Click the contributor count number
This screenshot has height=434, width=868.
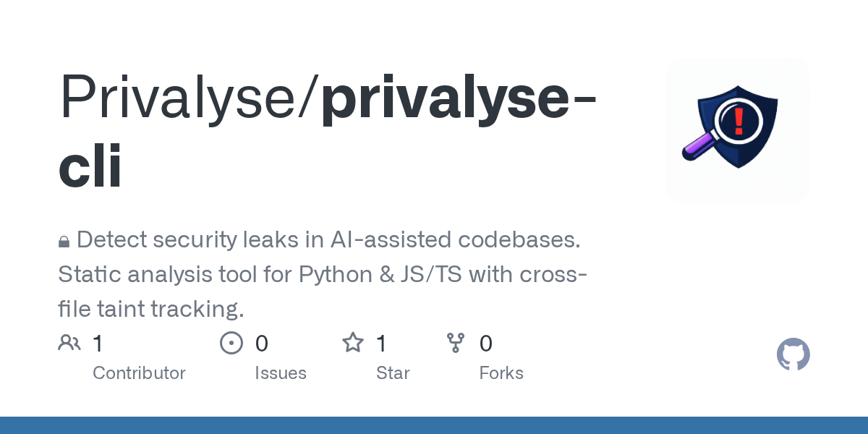tap(98, 343)
